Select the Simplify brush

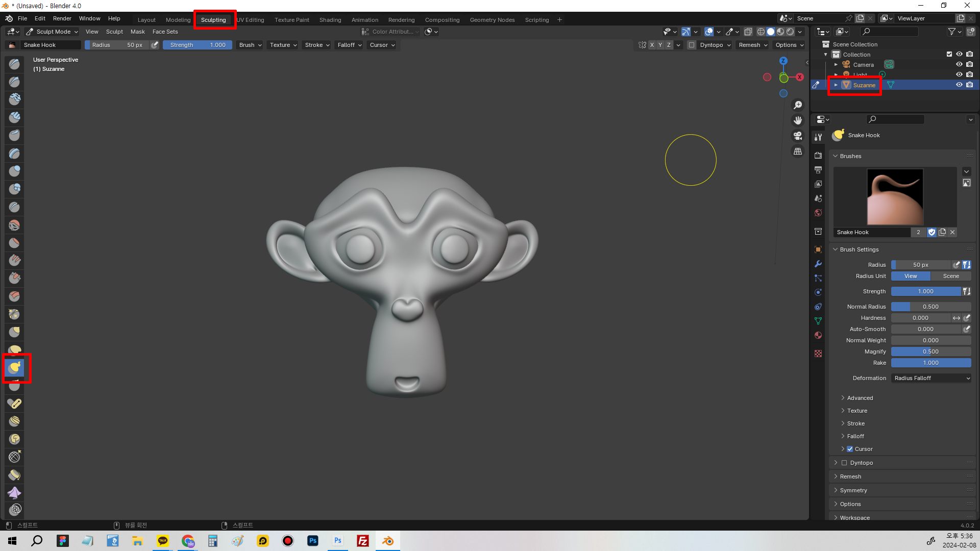(14, 510)
